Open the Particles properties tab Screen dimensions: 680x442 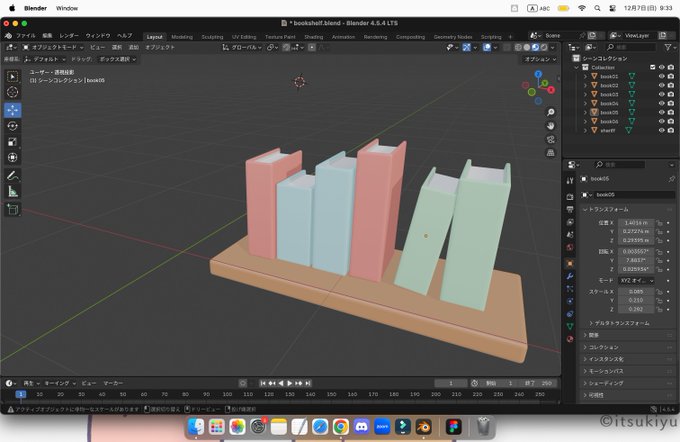pyautogui.click(x=570, y=288)
